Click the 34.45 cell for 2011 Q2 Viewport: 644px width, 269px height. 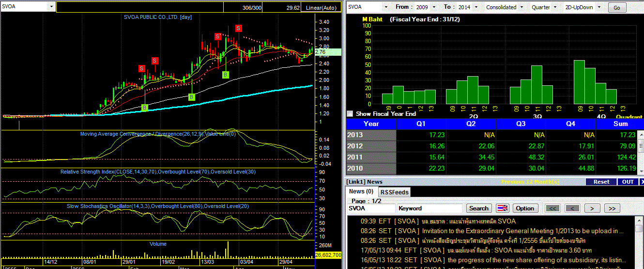471,158
